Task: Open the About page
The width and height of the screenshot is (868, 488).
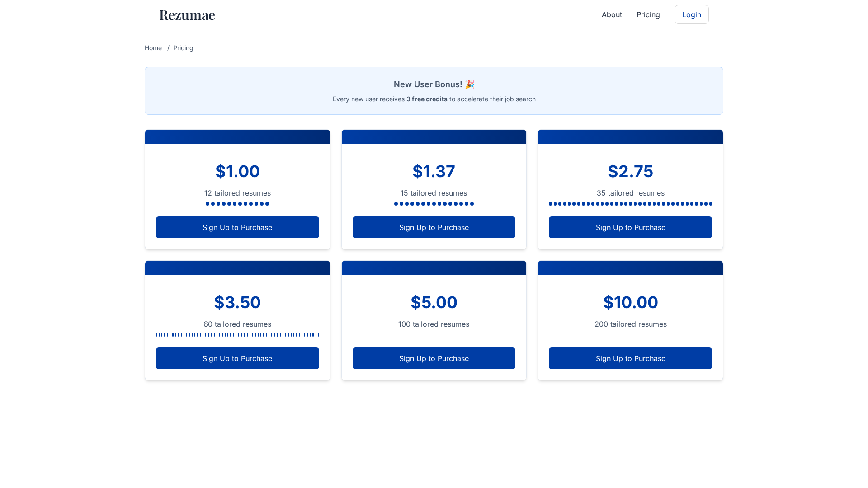Action: point(612,14)
